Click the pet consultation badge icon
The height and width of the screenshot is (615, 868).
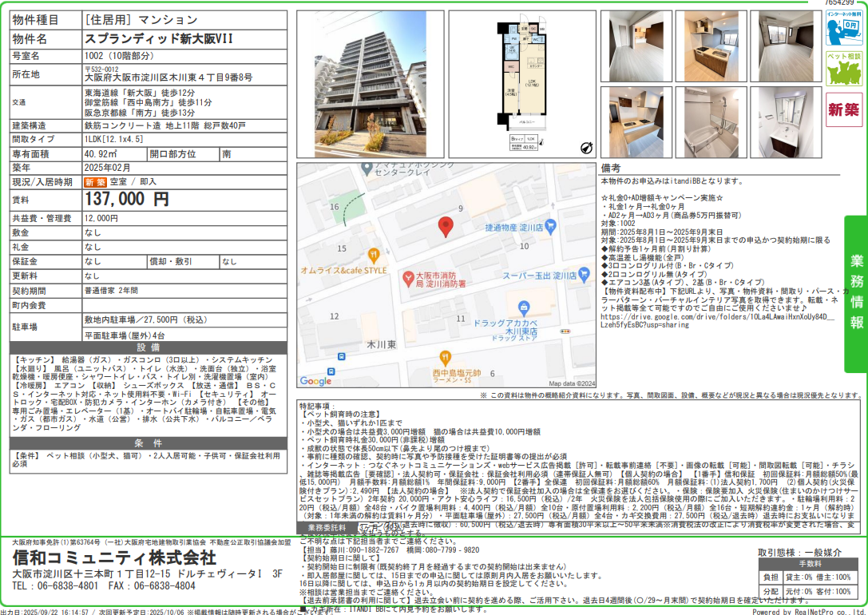tap(844, 69)
